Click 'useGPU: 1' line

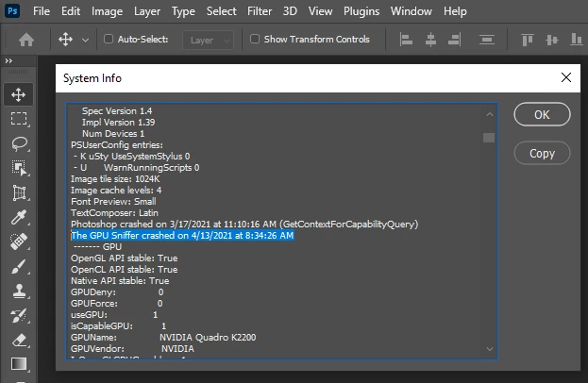114,315
